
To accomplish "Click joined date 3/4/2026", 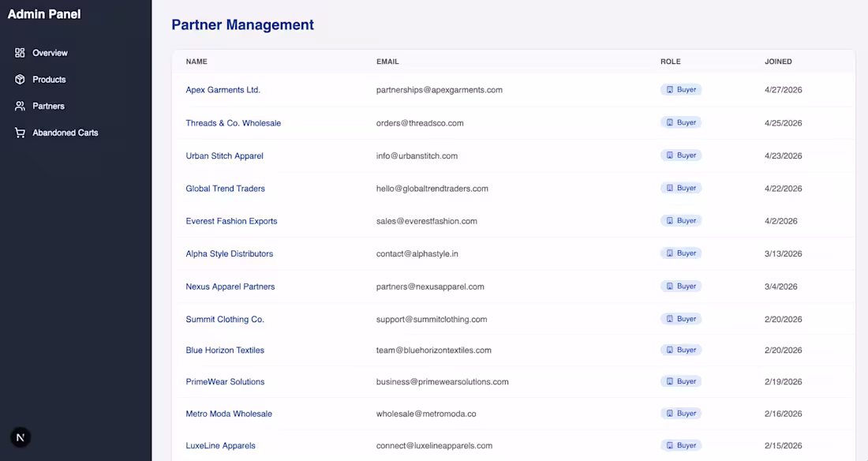I will point(781,287).
